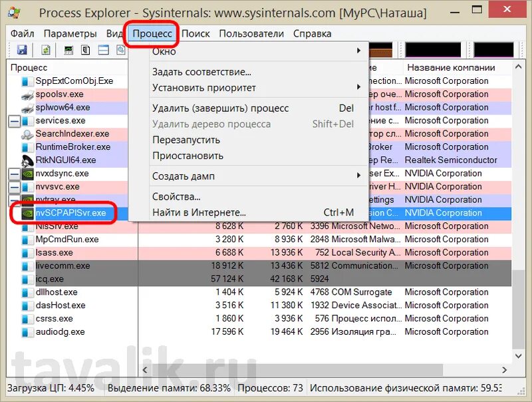
Task: Click the 57 124 K value for icq.exe
Action: click(x=227, y=279)
